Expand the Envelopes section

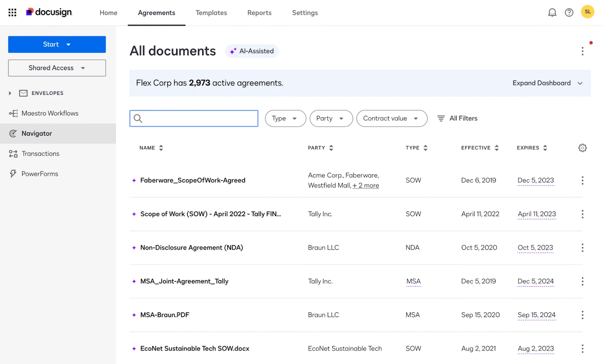pos(10,93)
